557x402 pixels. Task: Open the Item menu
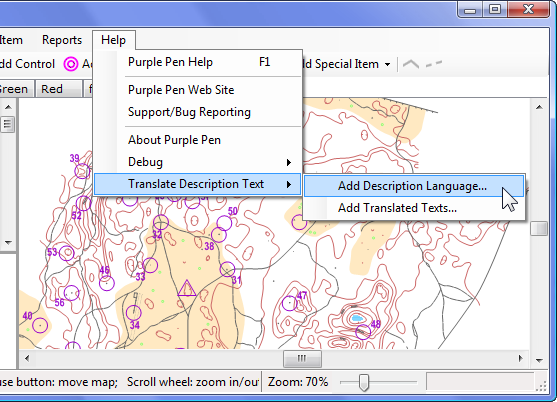tap(11, 40)
